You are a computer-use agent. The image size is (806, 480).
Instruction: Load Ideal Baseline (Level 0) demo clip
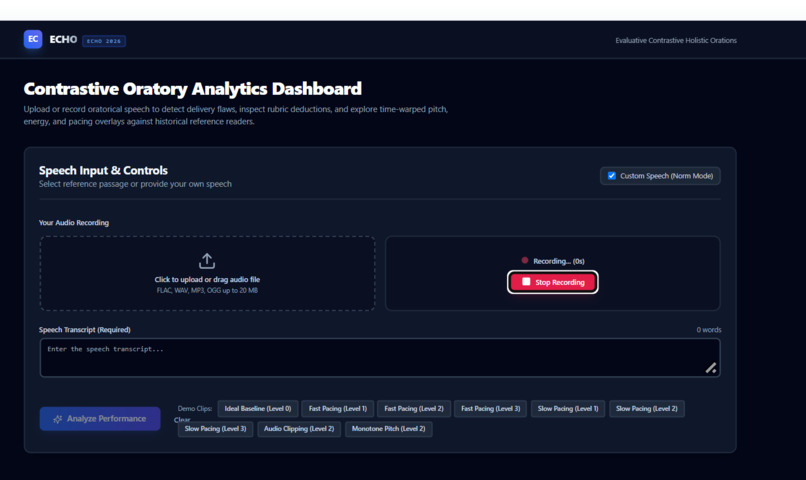point(258,409)
